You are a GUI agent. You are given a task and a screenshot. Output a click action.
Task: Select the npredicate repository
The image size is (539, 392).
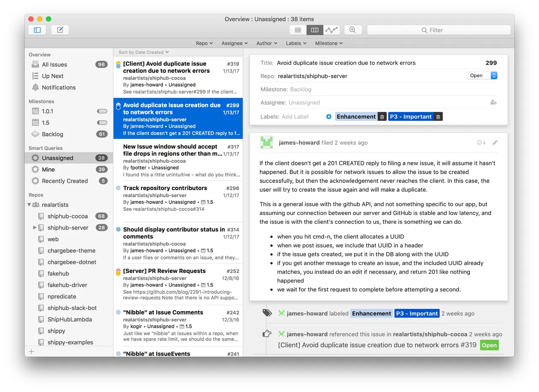[69, 297]
